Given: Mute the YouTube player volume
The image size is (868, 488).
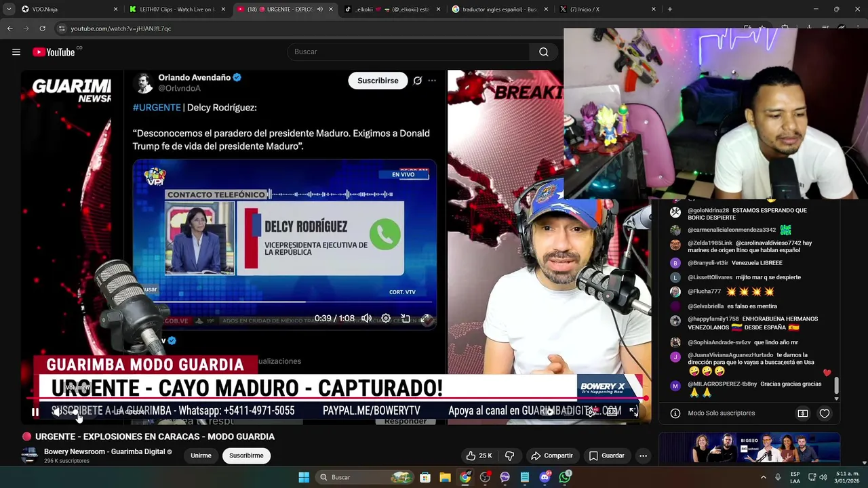Looking at the screenshot, I should pos(58,411).
